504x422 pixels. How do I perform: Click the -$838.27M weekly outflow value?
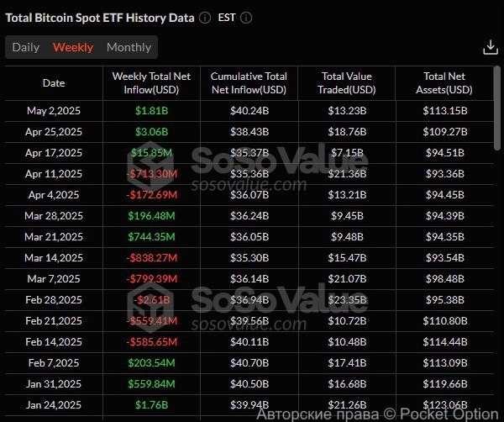(x=151, y=257)
